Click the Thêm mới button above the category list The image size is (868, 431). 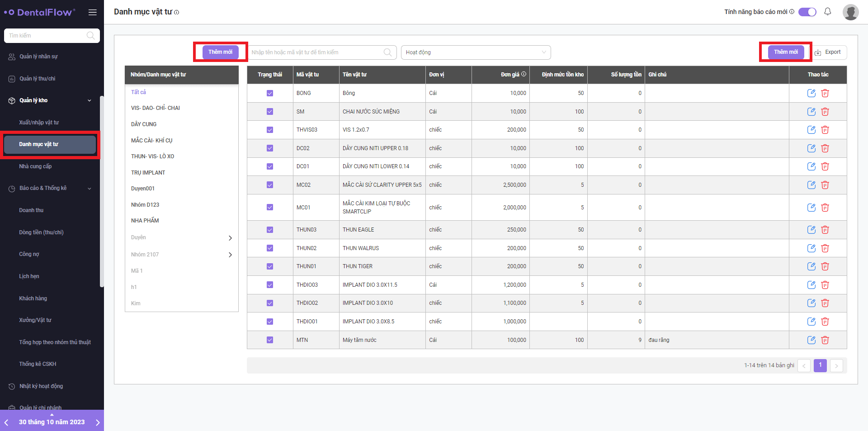pos(220,52)
